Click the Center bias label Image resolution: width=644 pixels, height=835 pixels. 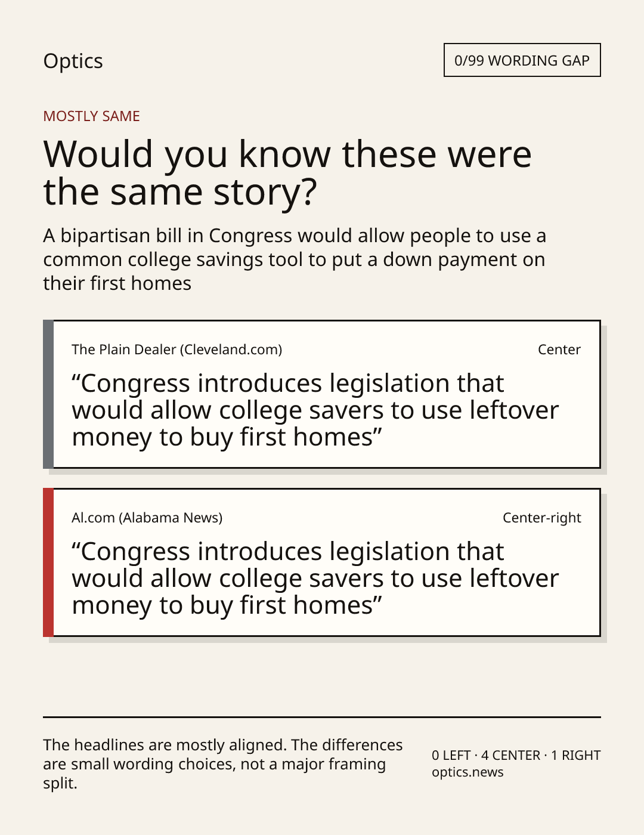pos(559,350)
